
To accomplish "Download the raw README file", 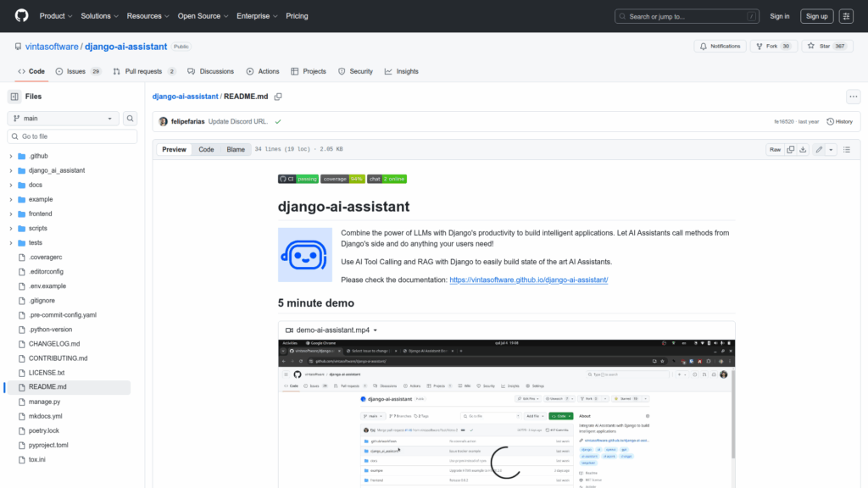I will pos(804,149).
